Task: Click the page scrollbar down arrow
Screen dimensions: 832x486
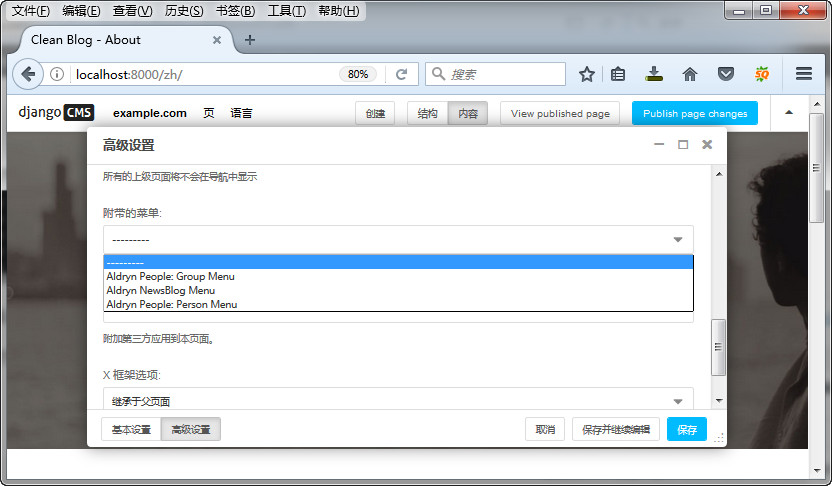Action: coord(817,470)
